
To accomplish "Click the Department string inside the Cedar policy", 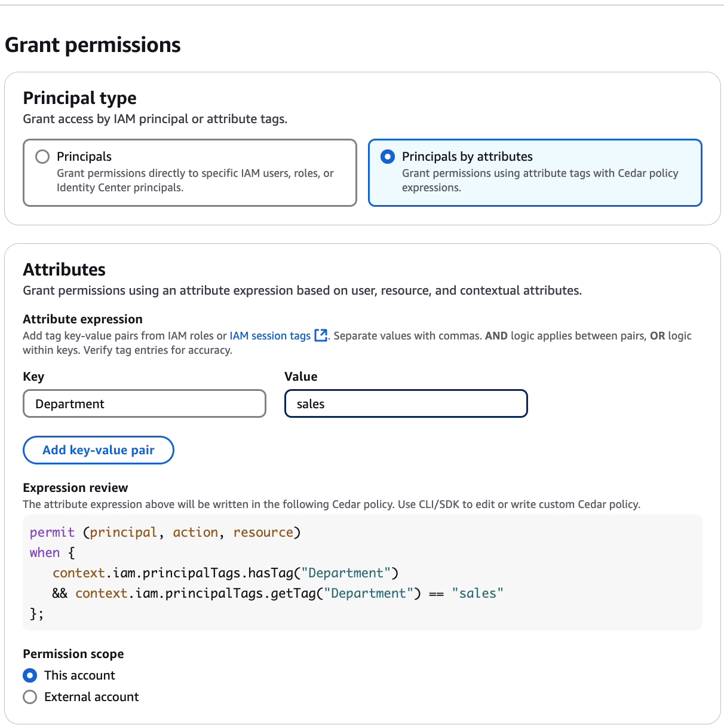I will coord(346,573).
